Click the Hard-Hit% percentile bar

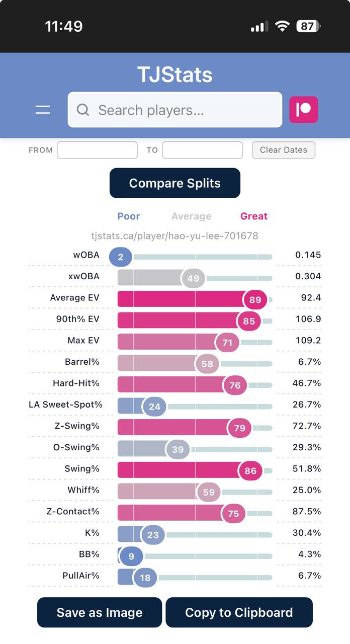[x=171, y=385]
